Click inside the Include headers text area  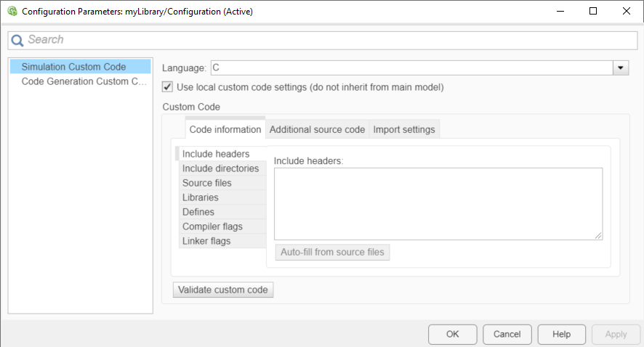point(438,203)
